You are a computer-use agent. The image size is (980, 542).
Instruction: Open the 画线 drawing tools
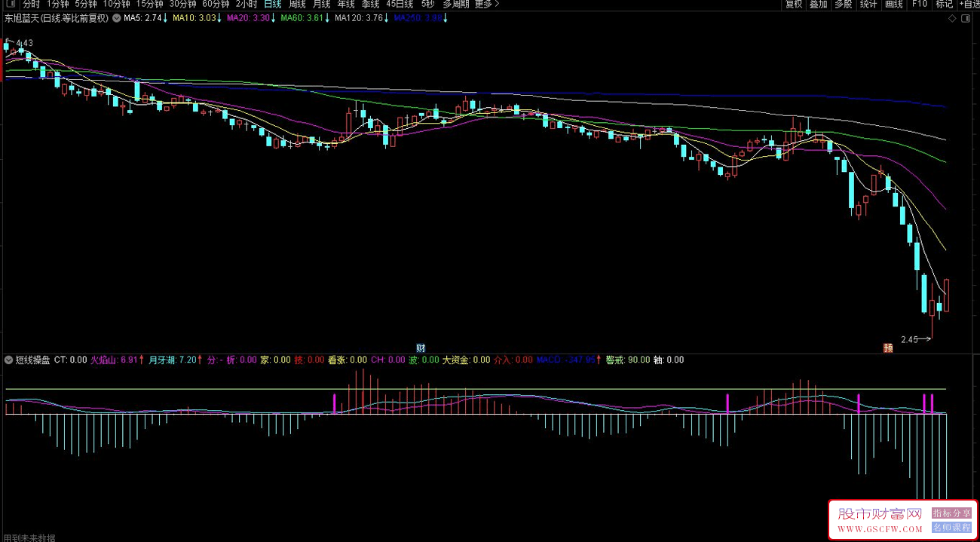point(894,4)
